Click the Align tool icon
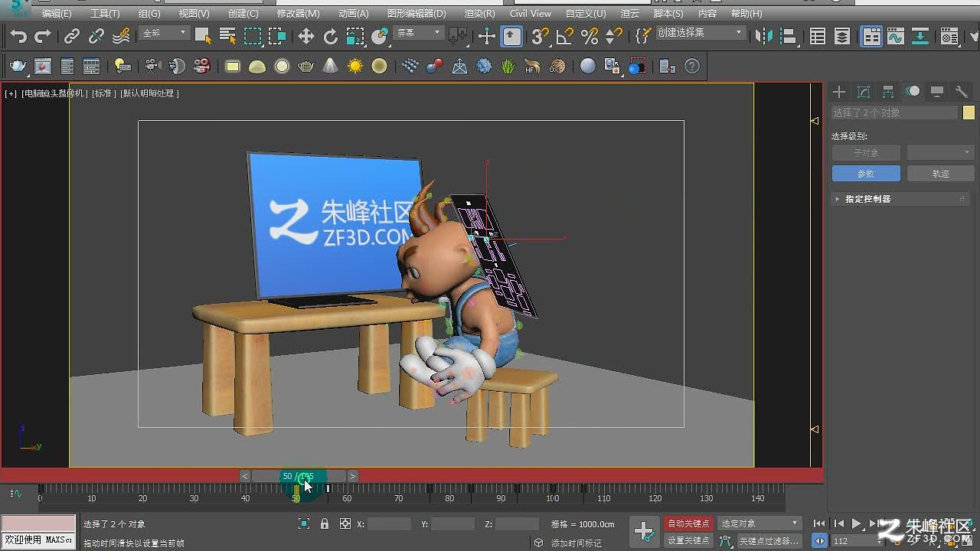This screenshot has width=980, height=551. tap(789, 36)
